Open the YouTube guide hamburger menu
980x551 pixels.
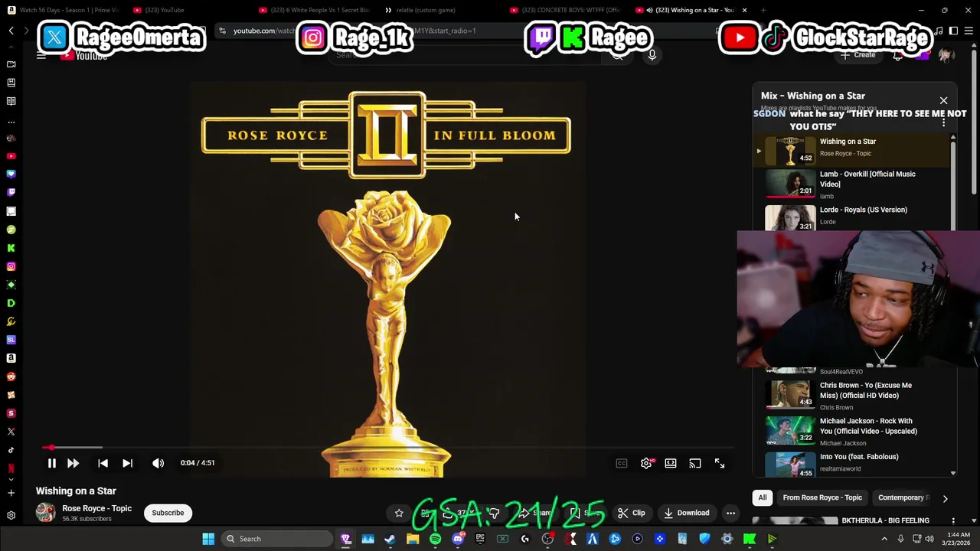coord(41,55)
